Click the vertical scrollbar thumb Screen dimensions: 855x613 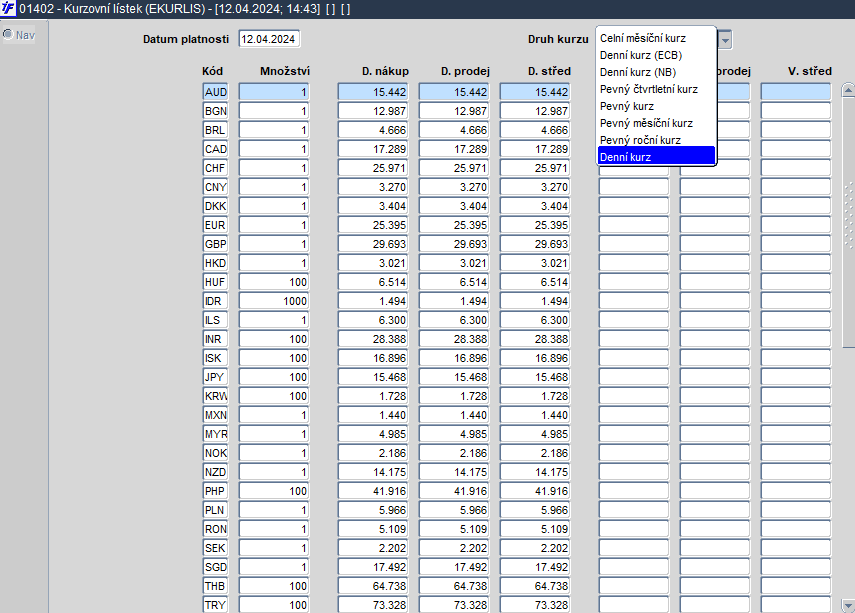848,221
